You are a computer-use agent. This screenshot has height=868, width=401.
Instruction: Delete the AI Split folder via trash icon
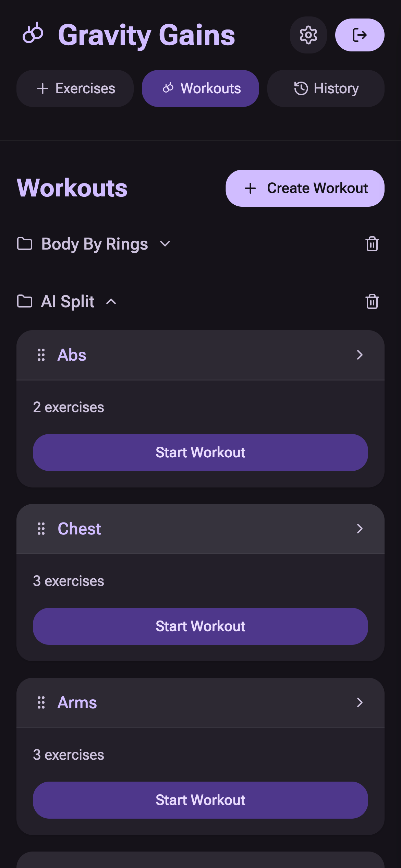(372, 302)
